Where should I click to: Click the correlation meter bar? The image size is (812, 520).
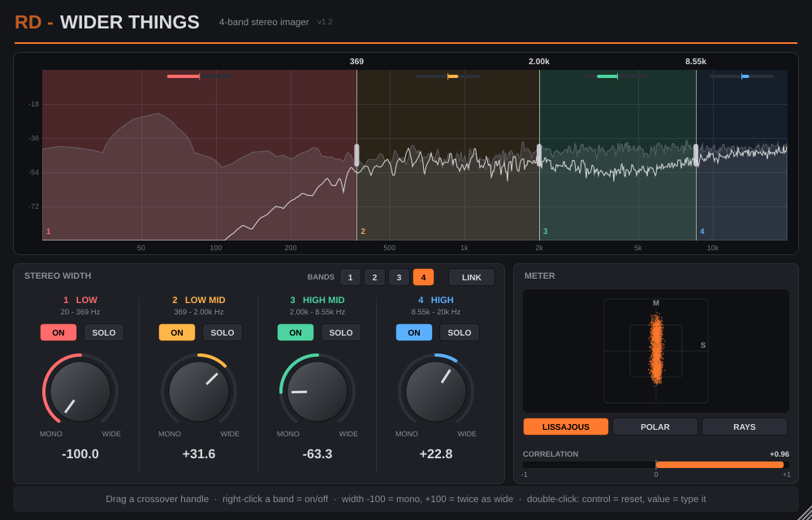(x=656, y=465)
